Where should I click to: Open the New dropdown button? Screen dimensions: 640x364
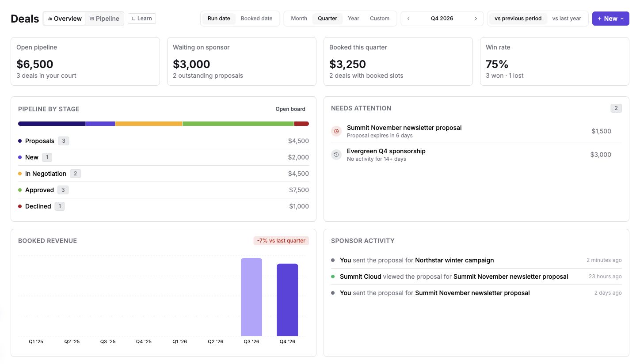[610, 19]
